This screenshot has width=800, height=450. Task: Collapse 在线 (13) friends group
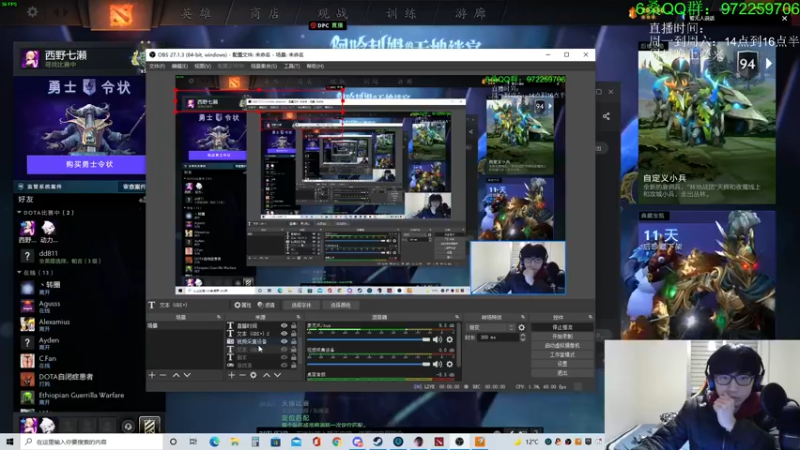pyautogui.click(x=19, y=272)
